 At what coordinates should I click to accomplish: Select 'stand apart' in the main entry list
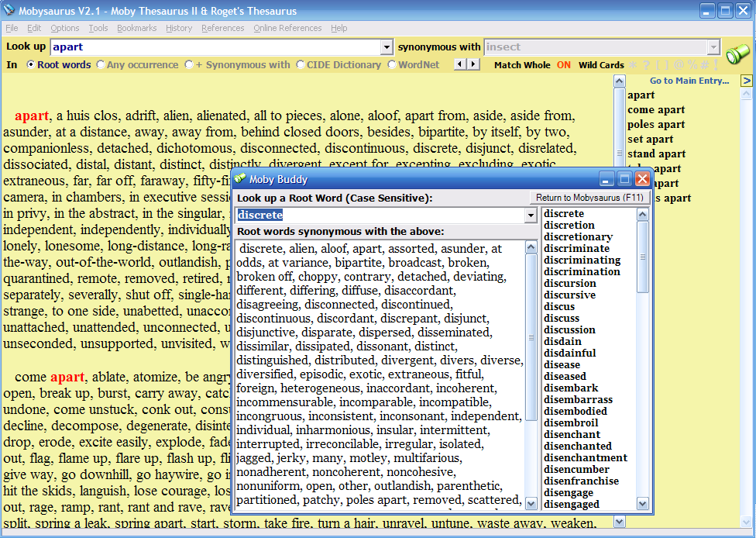[656, 154]
